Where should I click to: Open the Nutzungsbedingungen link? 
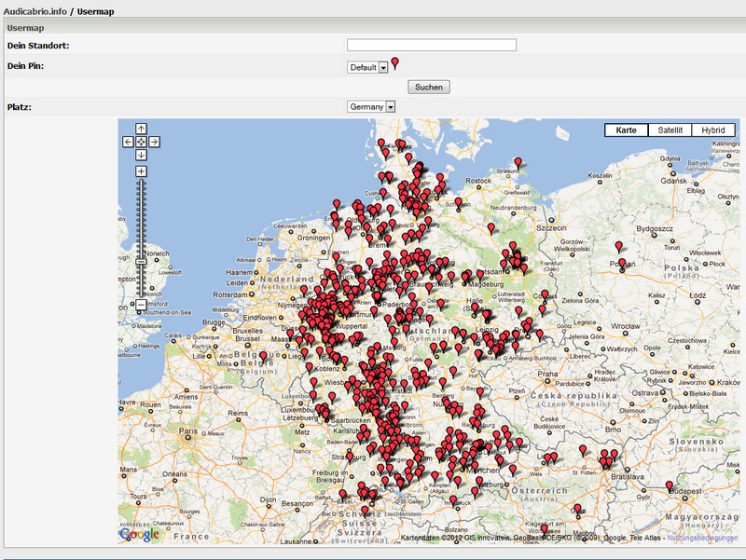702,538
